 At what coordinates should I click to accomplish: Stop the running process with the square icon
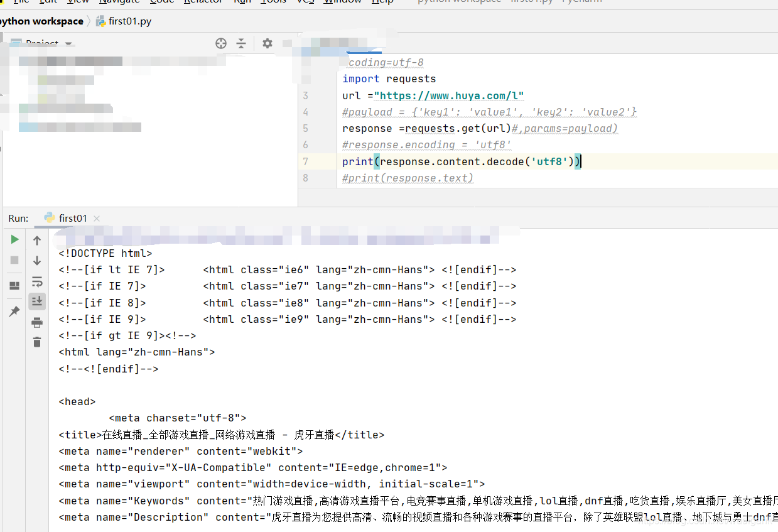(x=14, y=260)
